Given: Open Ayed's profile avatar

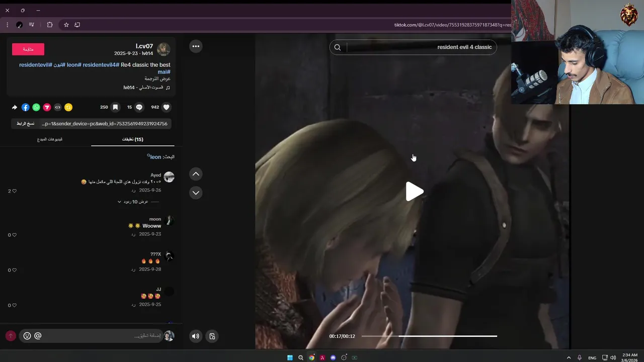Looking at the screenshot, I should [x=169, y=177].
